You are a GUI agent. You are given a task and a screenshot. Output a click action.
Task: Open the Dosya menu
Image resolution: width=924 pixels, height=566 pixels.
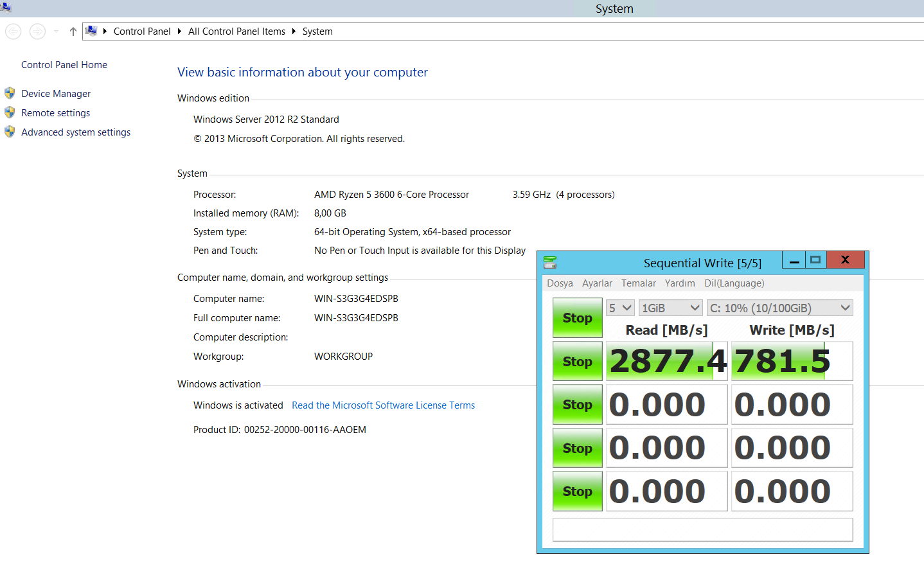click(x=560, y=283)
